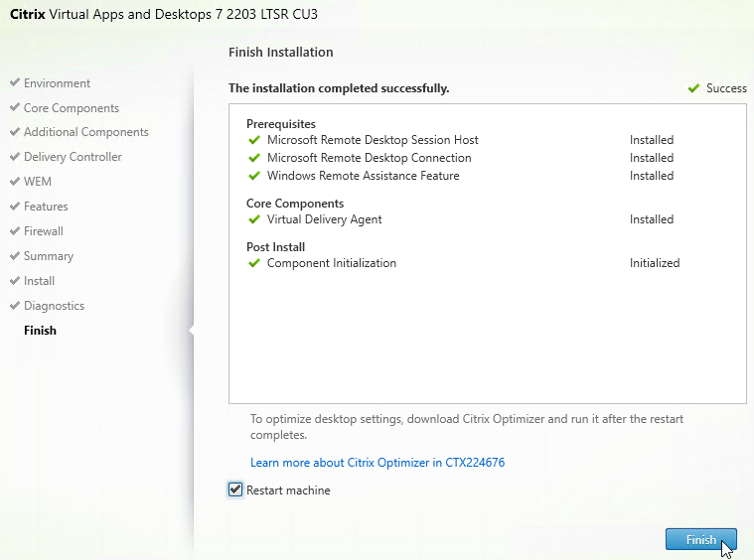Click Installed status for Session Host

click(x=652, y=140)
